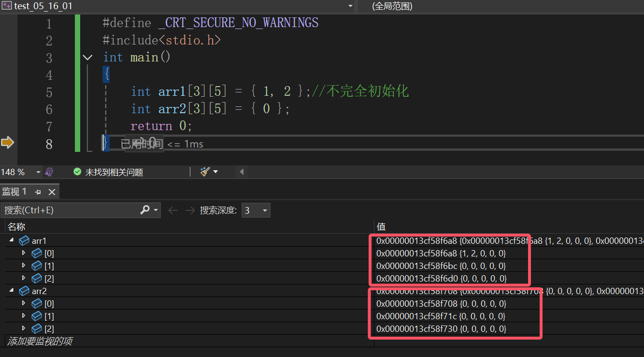Click the cube icon of arr1 [2]

click(37, 278)
